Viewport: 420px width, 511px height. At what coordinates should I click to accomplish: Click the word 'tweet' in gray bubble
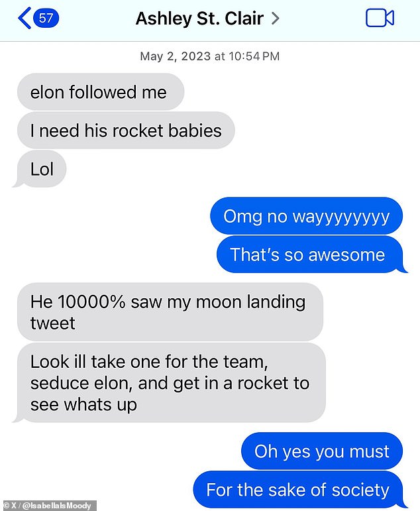pyautogui.click(x=53, y=323)
